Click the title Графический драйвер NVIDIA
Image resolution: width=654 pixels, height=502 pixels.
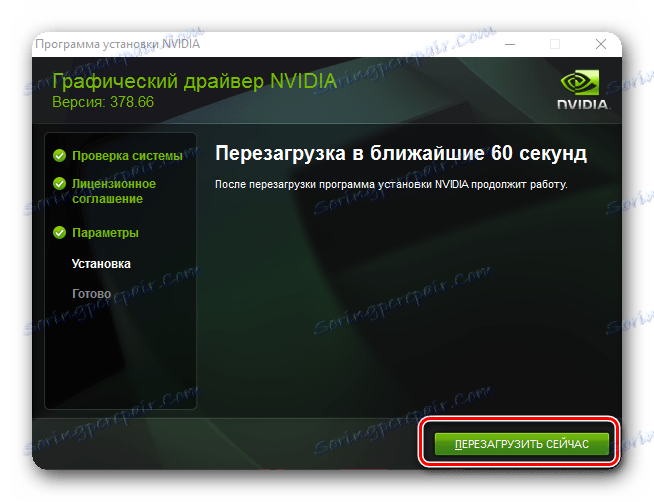(194, 81)
